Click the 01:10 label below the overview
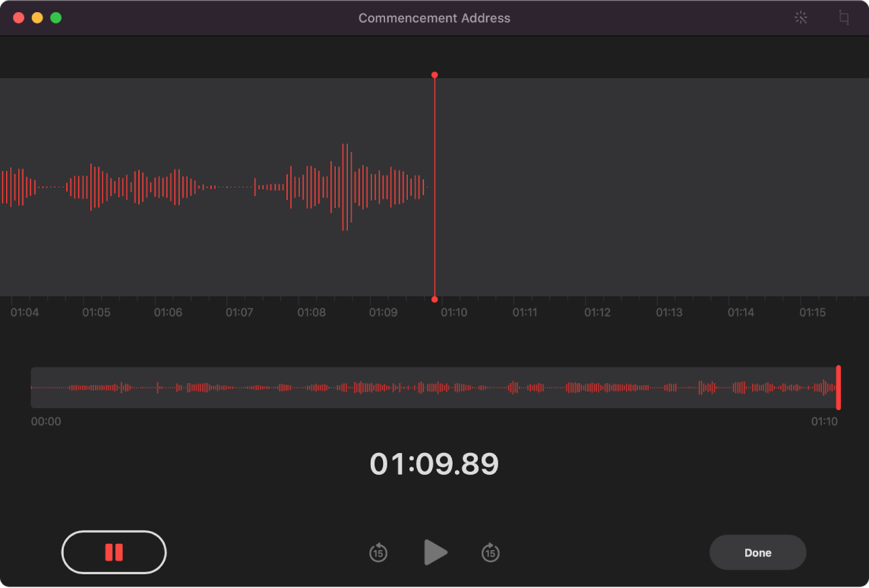Screen dimensions: 869x588 [825, 421]
